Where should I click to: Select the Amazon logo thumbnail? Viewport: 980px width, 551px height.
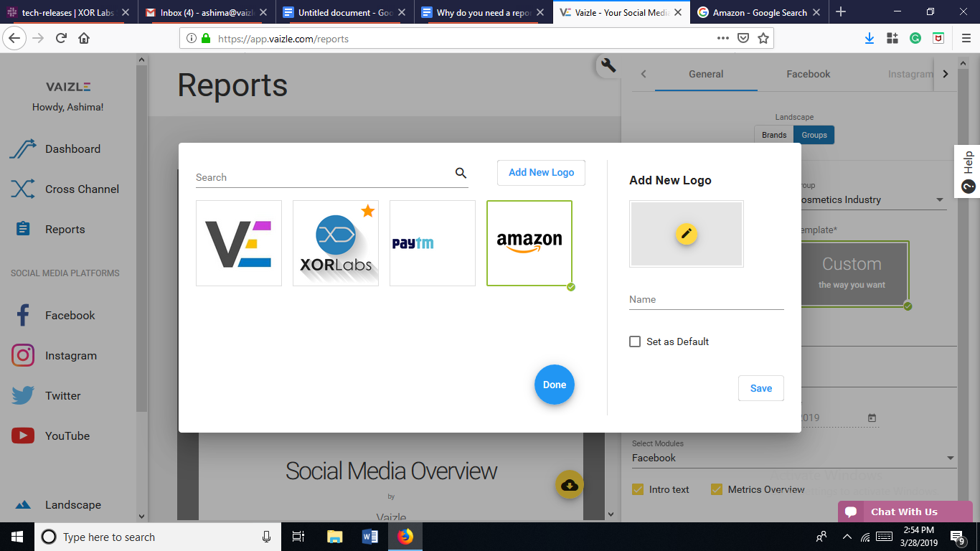[529, 243]
